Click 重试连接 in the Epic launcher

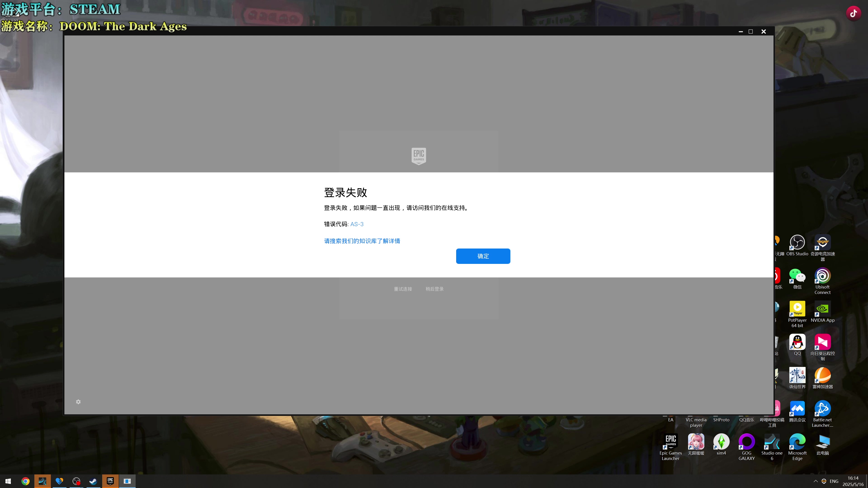[403, 289]
